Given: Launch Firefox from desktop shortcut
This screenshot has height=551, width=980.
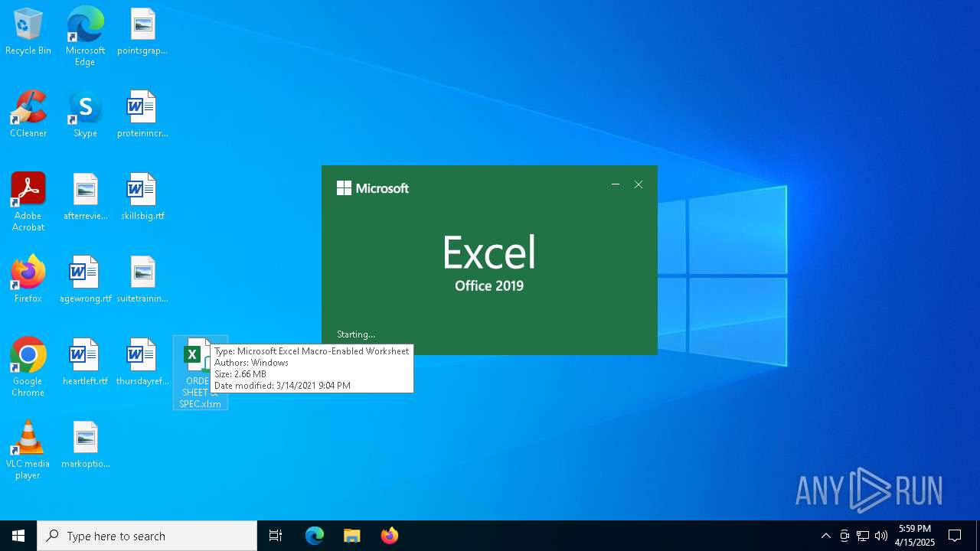Looking at the screenshot, I should [x=28, y=280].
